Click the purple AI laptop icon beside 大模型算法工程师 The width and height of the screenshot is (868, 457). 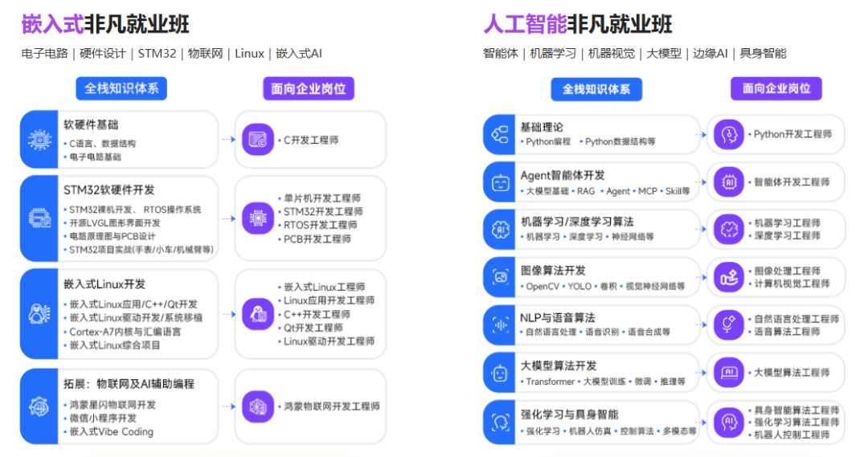(x=728, y=373)
